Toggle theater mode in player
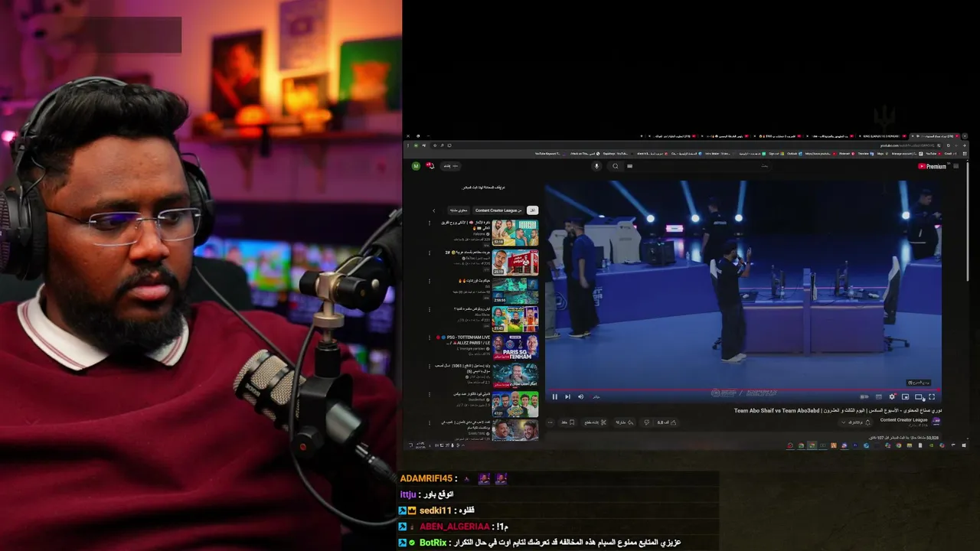 point(919,396)
